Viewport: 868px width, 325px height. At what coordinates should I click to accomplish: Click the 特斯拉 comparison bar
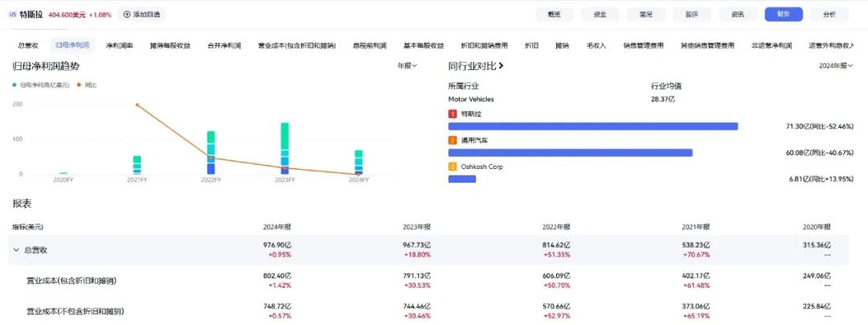593,126
